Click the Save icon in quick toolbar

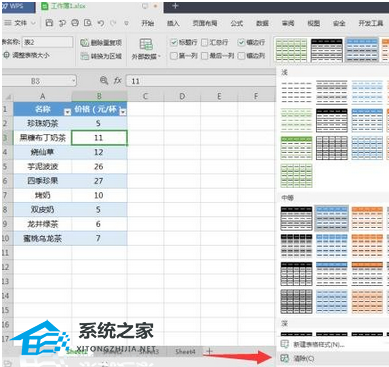(49, 23)
